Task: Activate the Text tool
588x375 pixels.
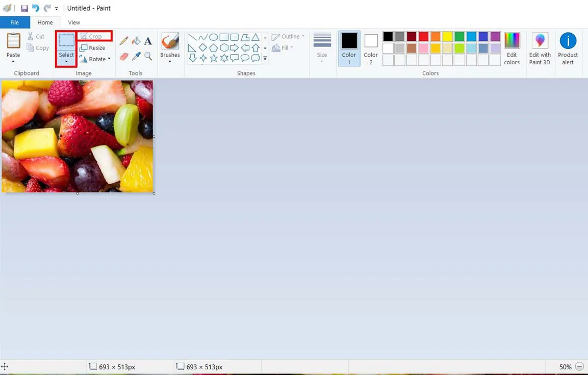Action: pos(148,40)
